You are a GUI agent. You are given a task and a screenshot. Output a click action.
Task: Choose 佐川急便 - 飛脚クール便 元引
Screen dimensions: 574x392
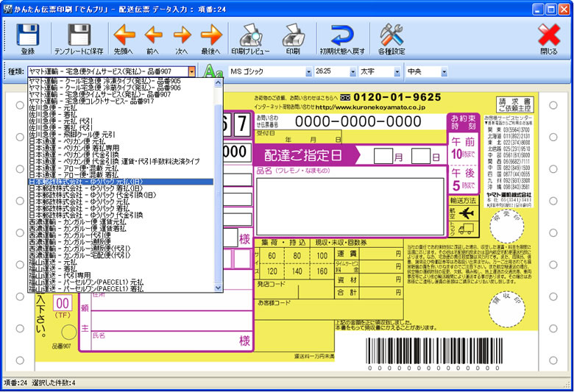coord(121,135)
